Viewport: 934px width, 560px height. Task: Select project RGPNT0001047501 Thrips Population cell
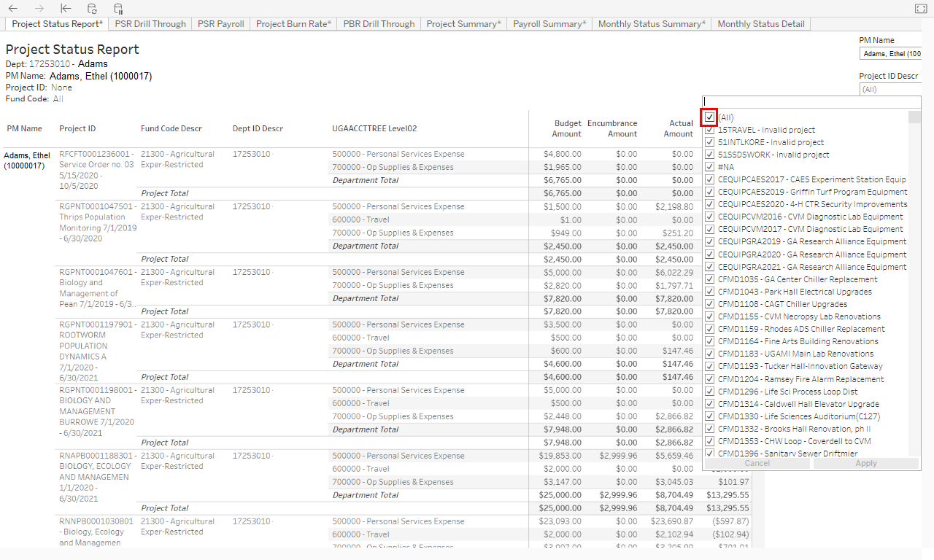point(98,222)
